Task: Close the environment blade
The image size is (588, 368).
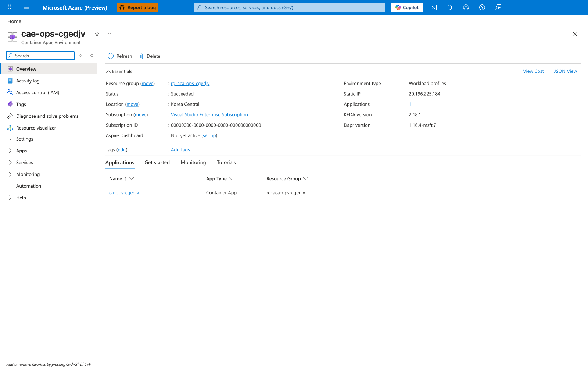Action: [575, 34]
